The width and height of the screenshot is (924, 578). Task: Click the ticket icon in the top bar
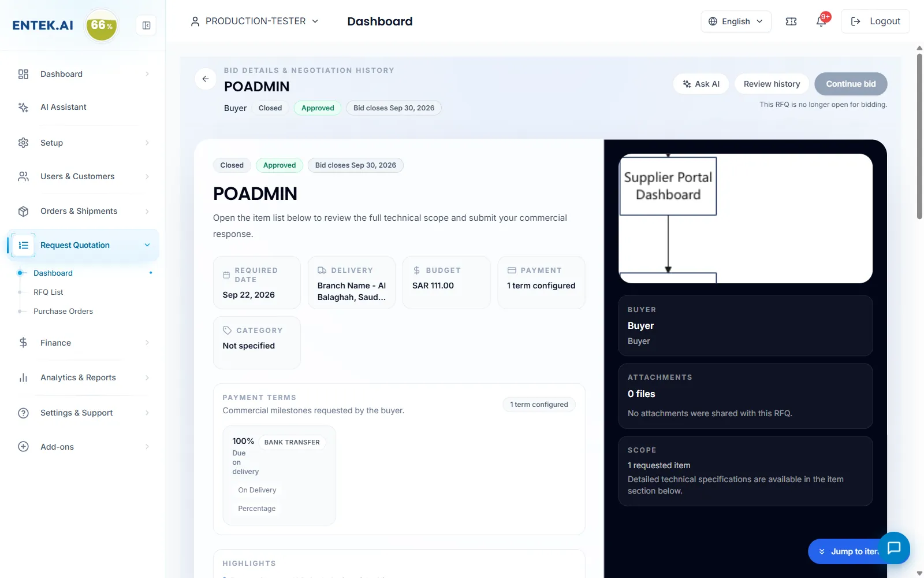[791, 21]
